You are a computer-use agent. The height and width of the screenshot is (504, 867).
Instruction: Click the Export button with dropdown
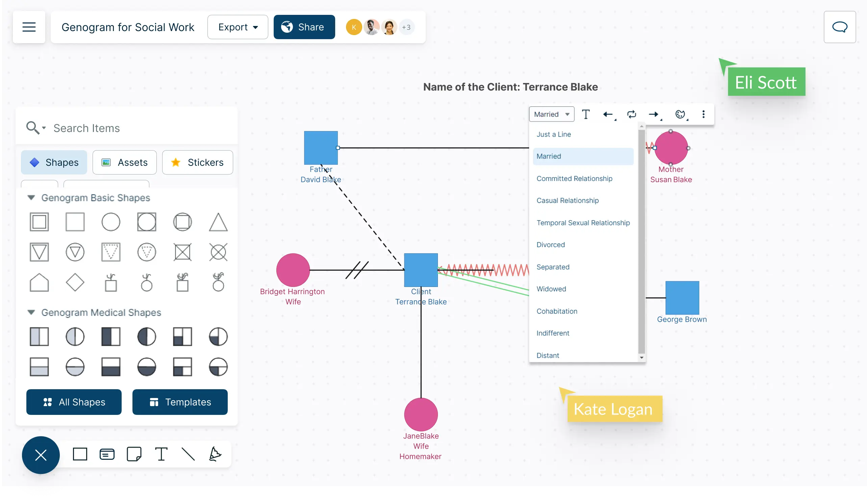coord(237,27)
